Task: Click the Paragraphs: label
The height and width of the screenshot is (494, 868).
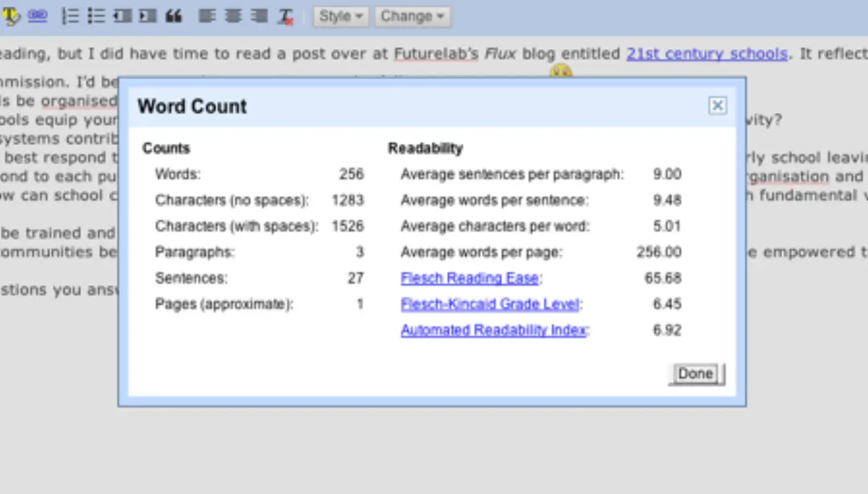Action: 195,252
